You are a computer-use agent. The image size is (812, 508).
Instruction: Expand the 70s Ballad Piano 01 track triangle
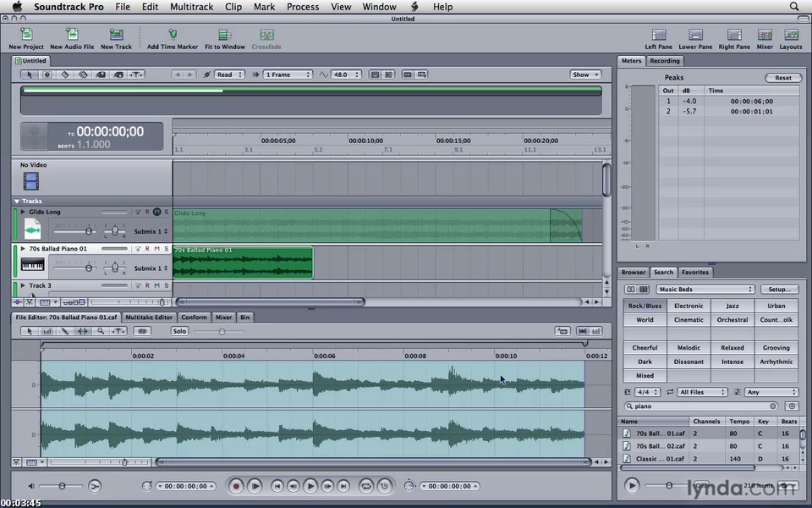tap(23, 249)
